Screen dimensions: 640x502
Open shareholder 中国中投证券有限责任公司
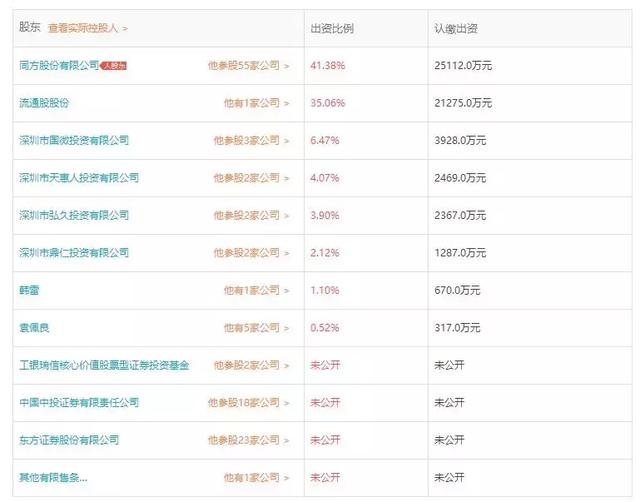click(x=79, y=402)
